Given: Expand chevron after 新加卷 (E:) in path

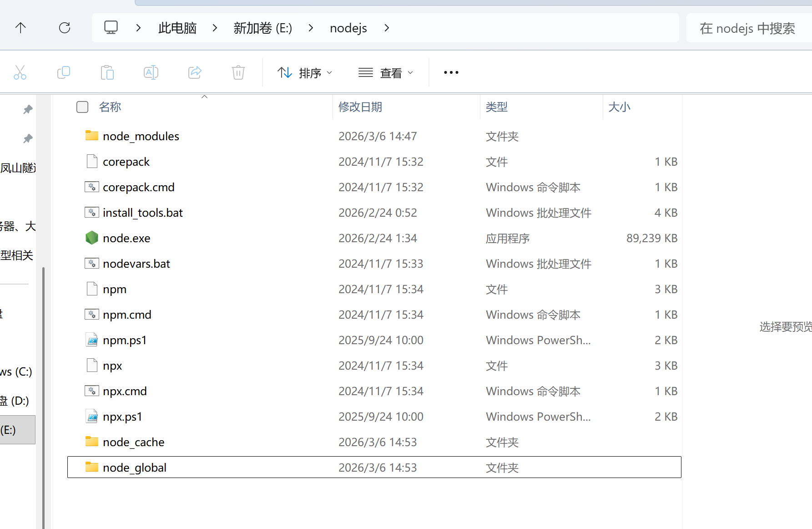Looking at the screenshot, I should (x=311, y=28).
